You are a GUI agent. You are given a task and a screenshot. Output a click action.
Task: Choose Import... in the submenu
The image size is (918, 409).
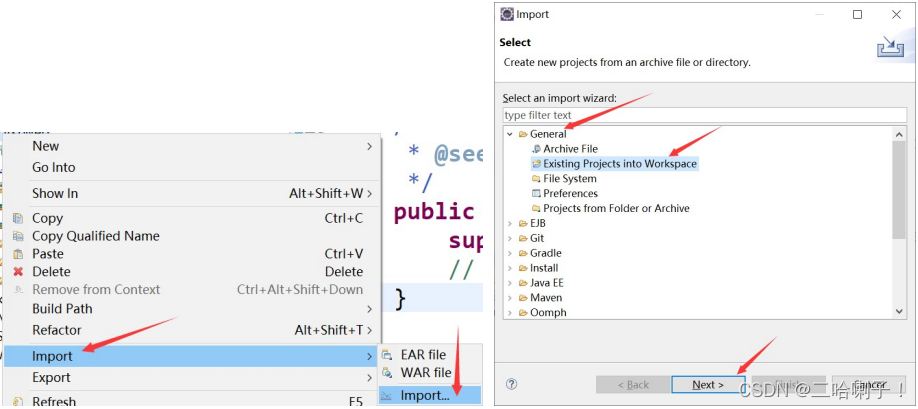(430, 396)
